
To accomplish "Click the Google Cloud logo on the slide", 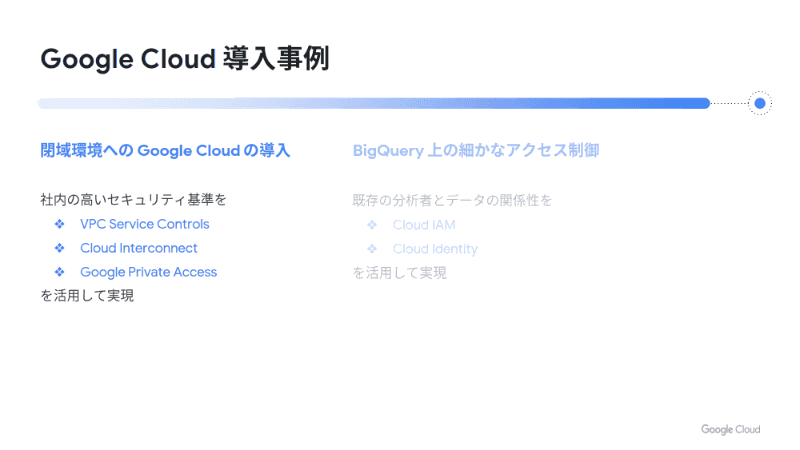I will tap(730, 429).
